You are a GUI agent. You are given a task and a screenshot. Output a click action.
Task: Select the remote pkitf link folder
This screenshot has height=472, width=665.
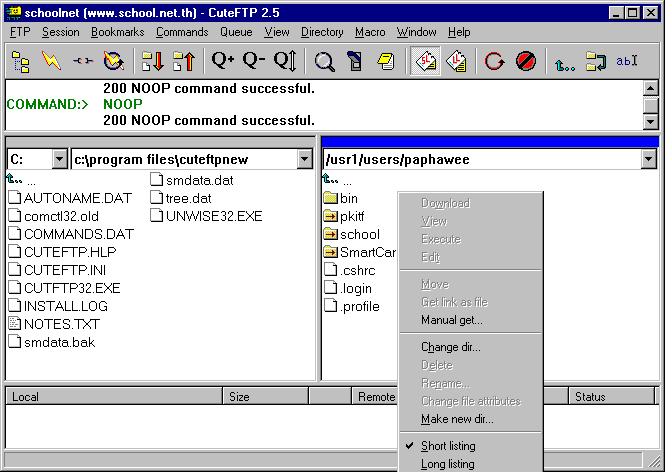click(x=344, y=216)
